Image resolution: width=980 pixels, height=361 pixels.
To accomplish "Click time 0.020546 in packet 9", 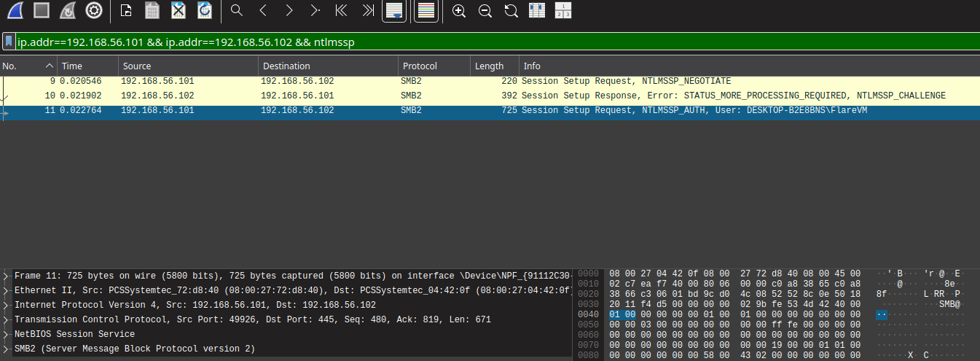I will coord(80,81).
